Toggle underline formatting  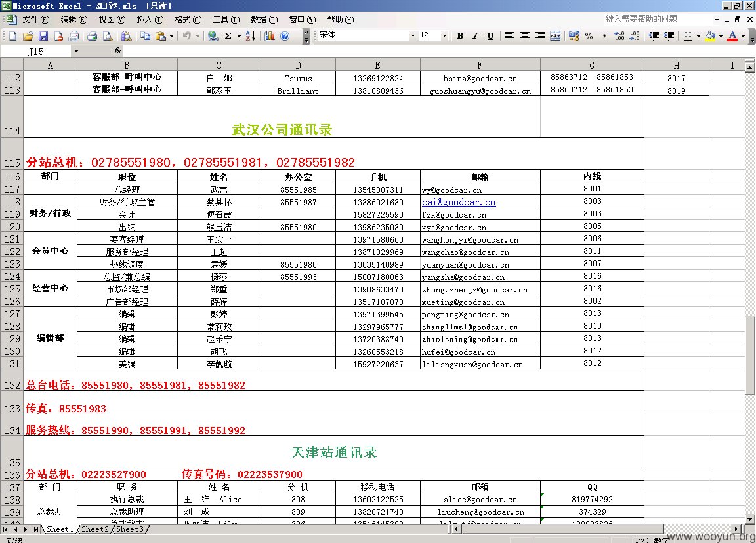tap(490, 36)
